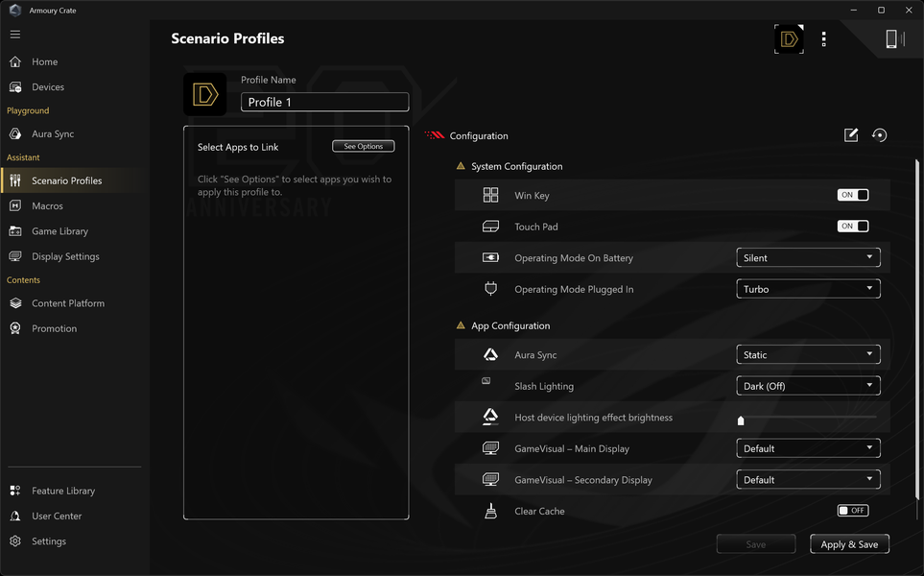This screenshot has height=576, width=924.
Task: Click the Operating Mode Plugged In plug icon
Action: point(490,289)
